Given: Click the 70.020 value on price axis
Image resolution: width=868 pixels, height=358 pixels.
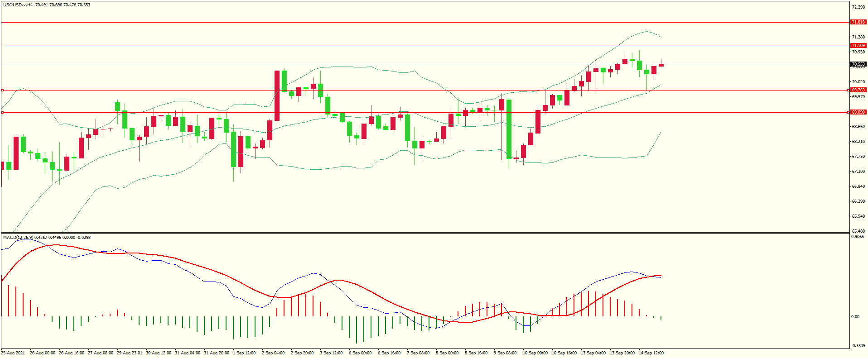Looking at the screenshot, I should tap(858, 82).
